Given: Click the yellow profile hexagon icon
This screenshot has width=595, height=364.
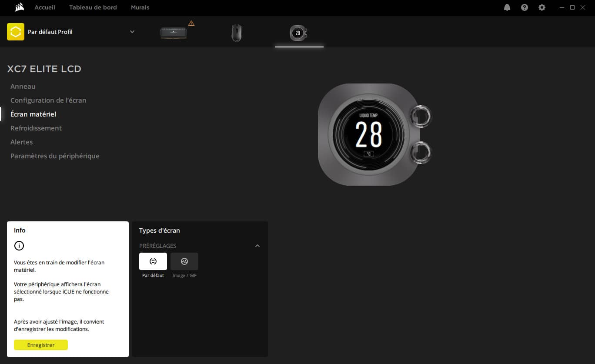Looking at the screenshot, I should (16, 32).
